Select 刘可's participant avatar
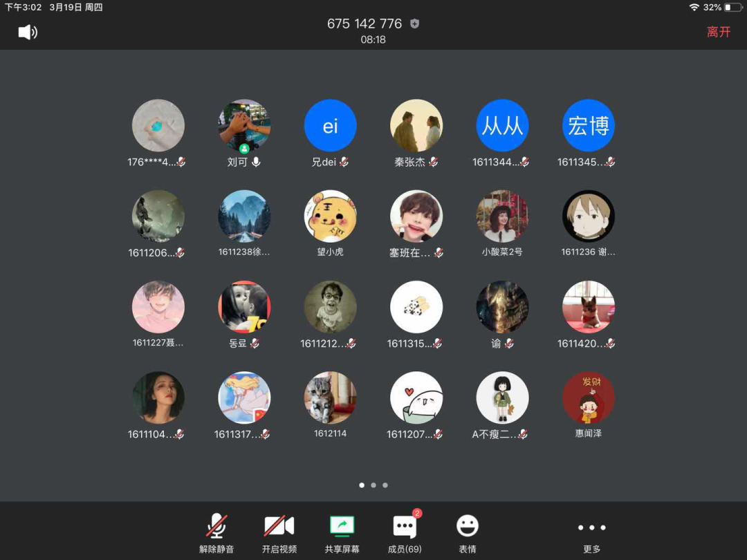The height and width of the screenshot is (560, 747). [244, 126]
